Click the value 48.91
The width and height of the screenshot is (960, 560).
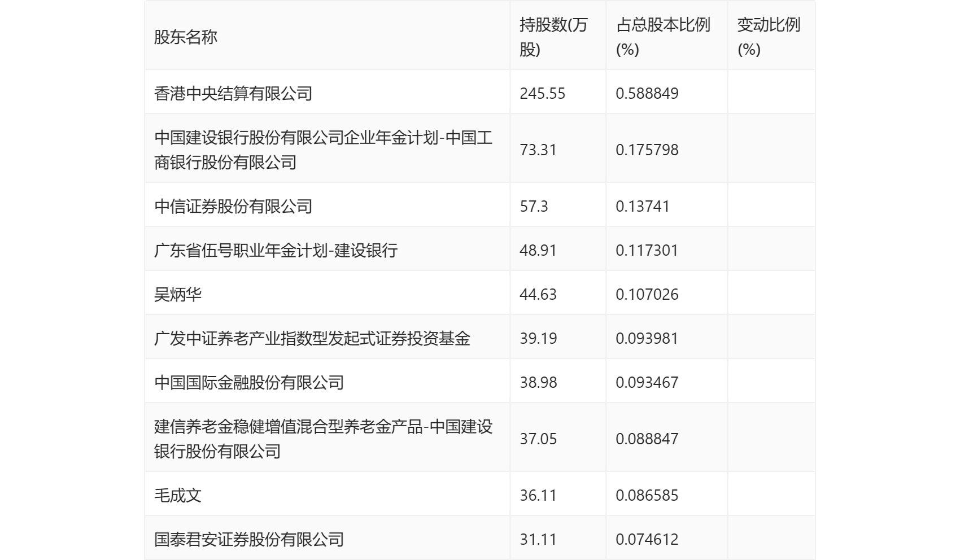(538, 250)
